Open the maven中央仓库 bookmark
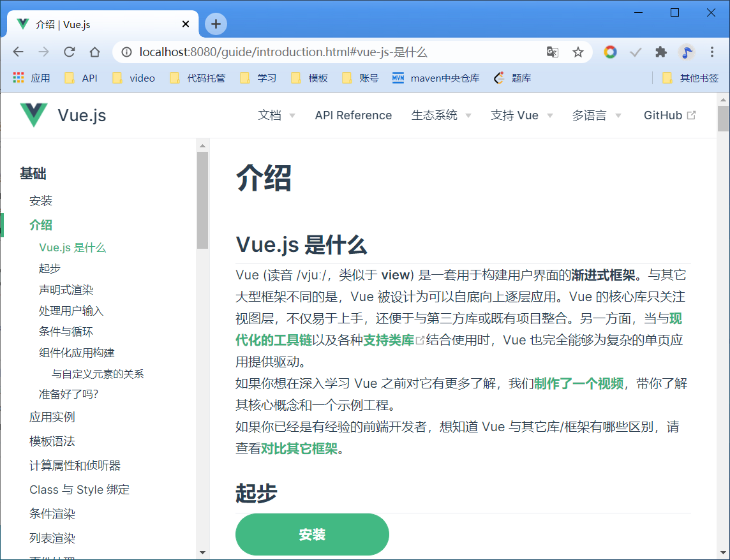730x560 pixels. [x=436, y=78]
